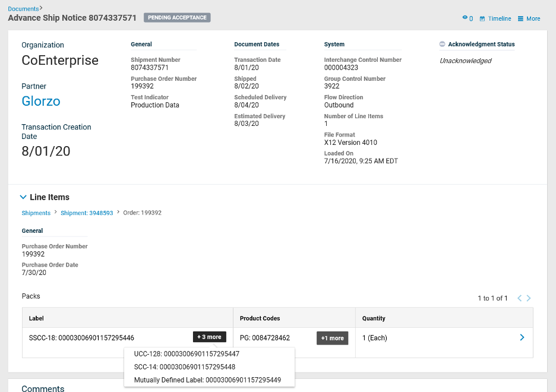This screenshot has height=392, width=556.
Task: Click the eye views counter icon
Action: [465, 18]
